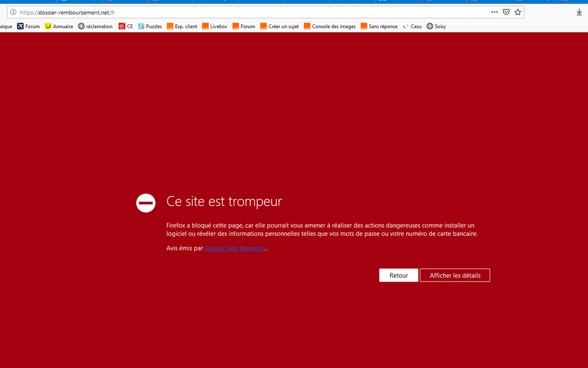Follow the Google Safe Browsing link
This screenshot has height=368, width=588.
coord(235,248)
